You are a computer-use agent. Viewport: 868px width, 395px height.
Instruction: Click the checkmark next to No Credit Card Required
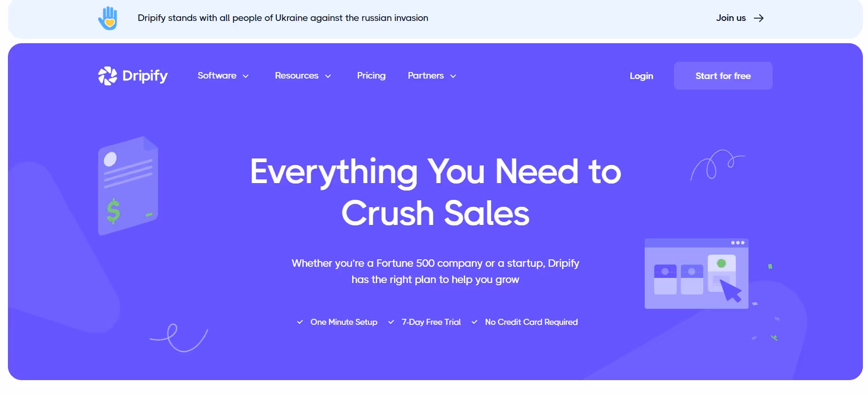pos(474,322)
